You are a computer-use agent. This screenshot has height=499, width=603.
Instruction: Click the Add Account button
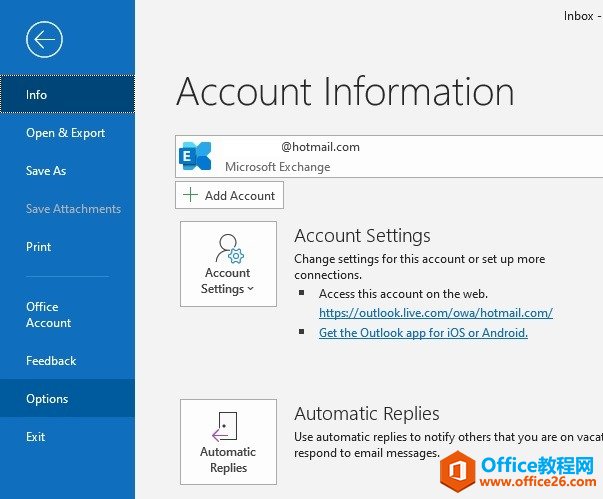tap(229, 195)
